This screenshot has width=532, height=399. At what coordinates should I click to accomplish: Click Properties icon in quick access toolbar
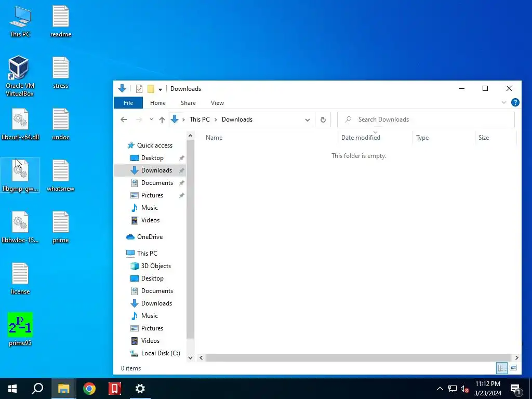pos(139,89)
